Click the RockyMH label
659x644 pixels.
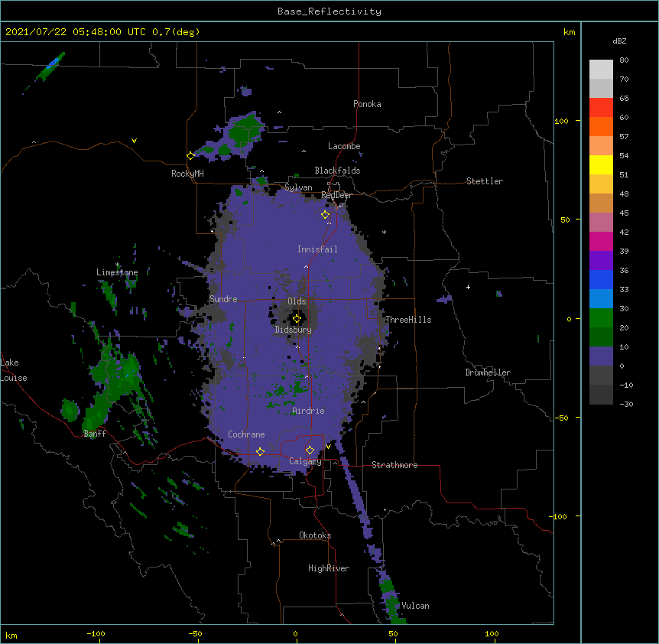pyautogui.click(x=187, y=174)
